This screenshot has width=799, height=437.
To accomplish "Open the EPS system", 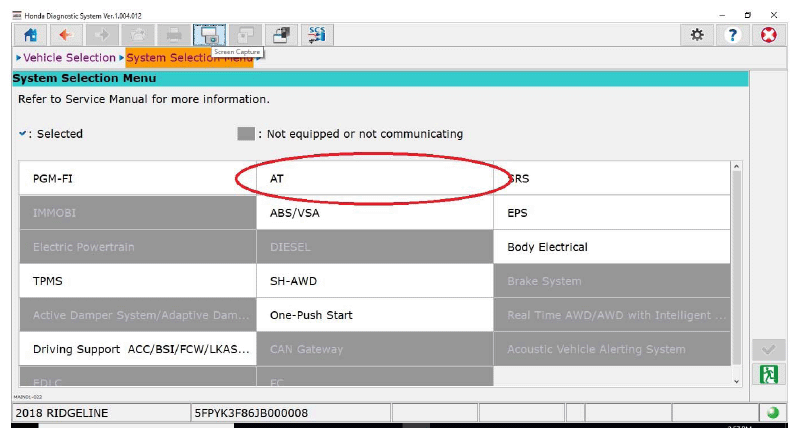I will pyautogui.click(x=611, y=213).
